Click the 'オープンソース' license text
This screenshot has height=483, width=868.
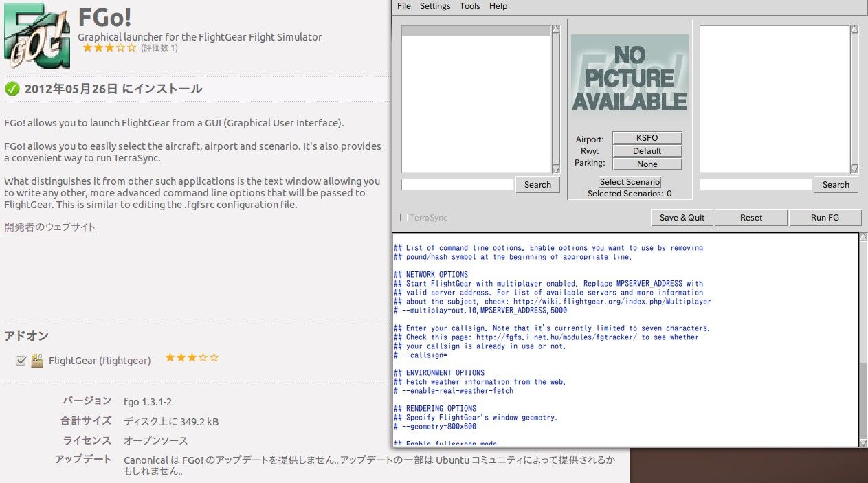point(155,441)
